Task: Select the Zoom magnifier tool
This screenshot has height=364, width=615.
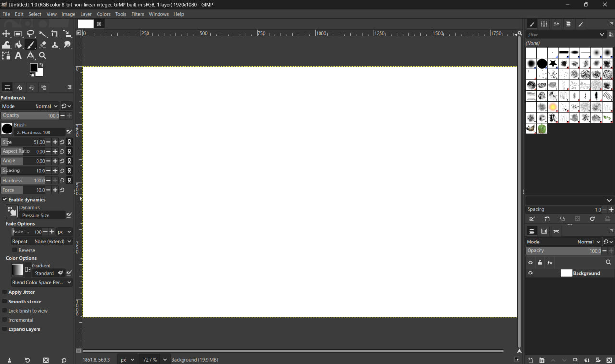Action: 43,56
